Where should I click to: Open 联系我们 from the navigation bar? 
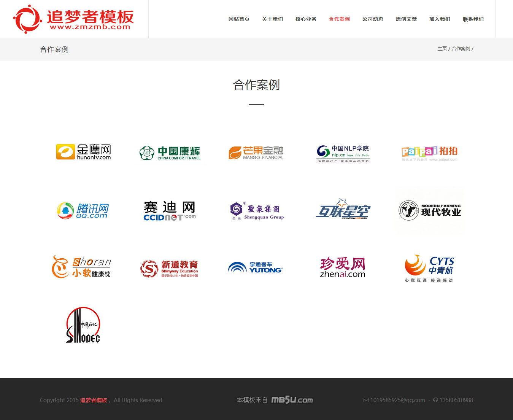pos(473,19)
